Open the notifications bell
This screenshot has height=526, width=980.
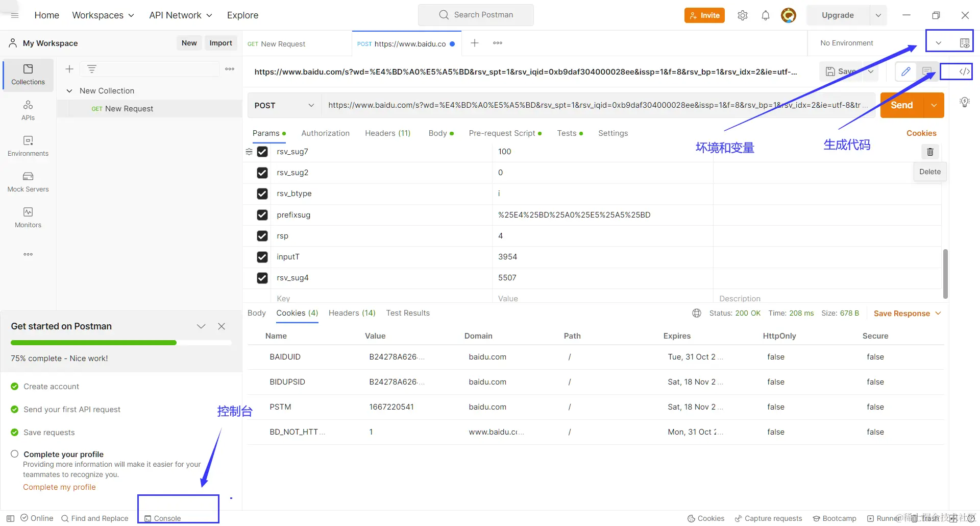pos(766,15)
